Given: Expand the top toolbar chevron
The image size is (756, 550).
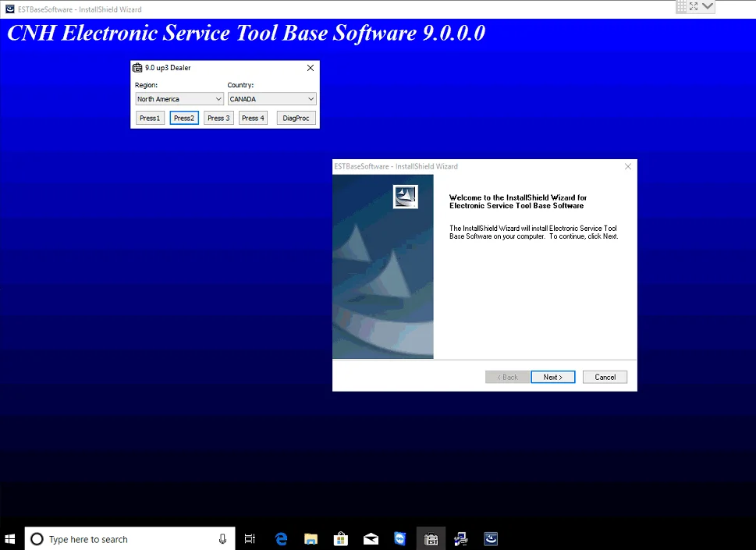Looking at the screenshot, I should (708, 6).
